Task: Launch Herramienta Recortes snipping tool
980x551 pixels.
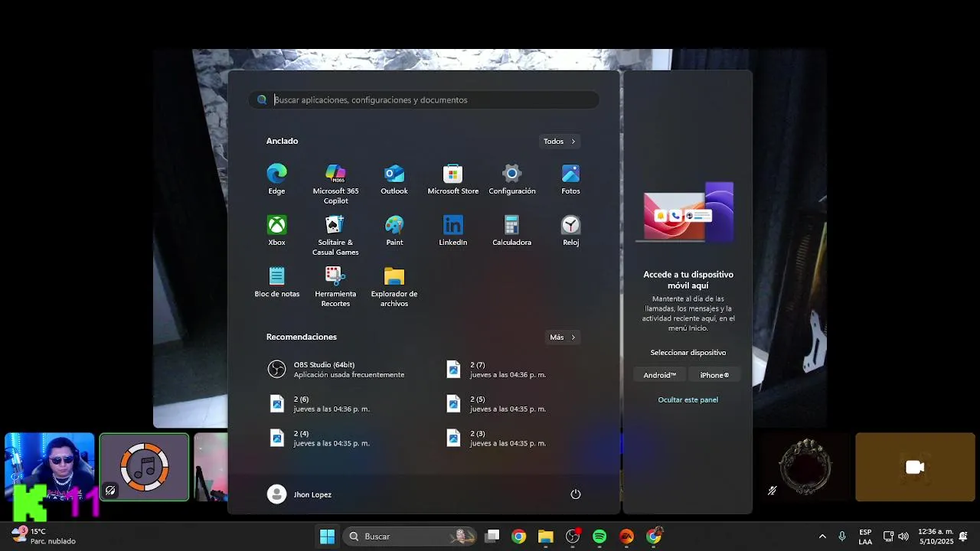Action: 335,287
